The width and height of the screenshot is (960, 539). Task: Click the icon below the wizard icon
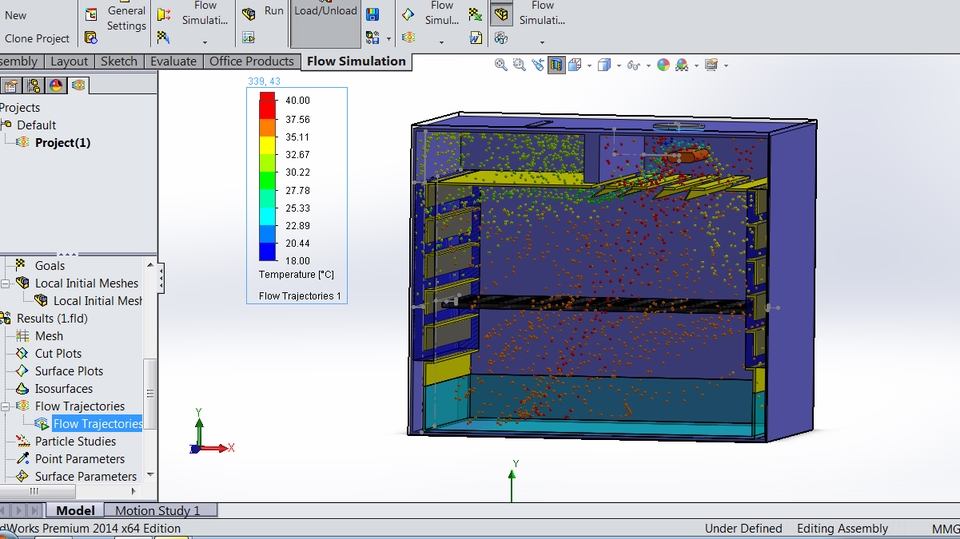[x=91, y=38]
